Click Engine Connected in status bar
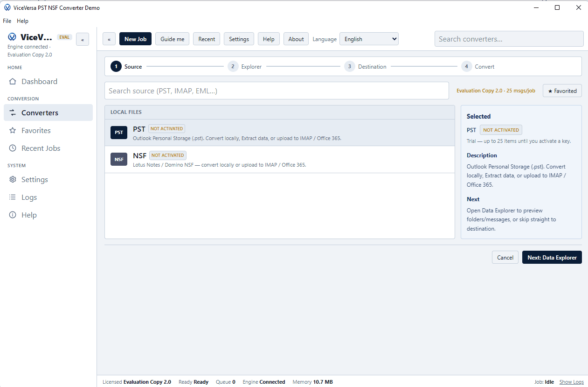The image size is (588, 387). tap(264, 382)
